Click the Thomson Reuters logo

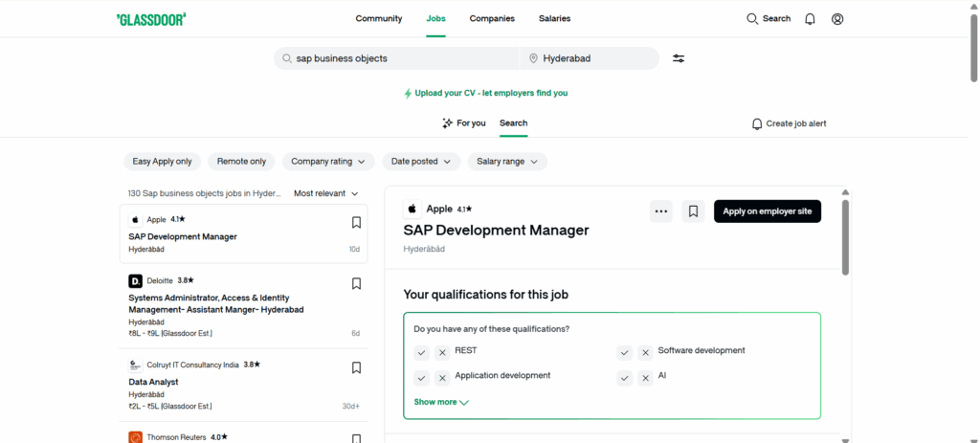coord(135,437)
